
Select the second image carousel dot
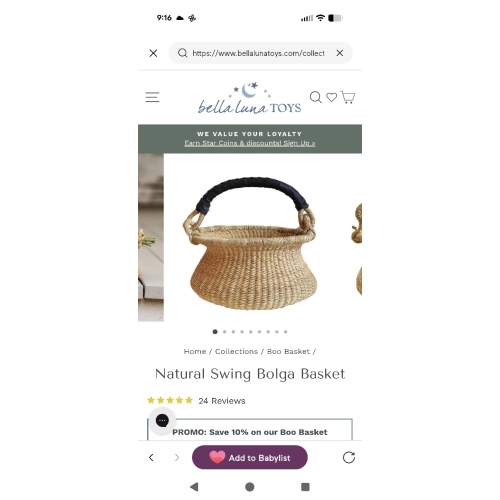click(x=225, y=332)
